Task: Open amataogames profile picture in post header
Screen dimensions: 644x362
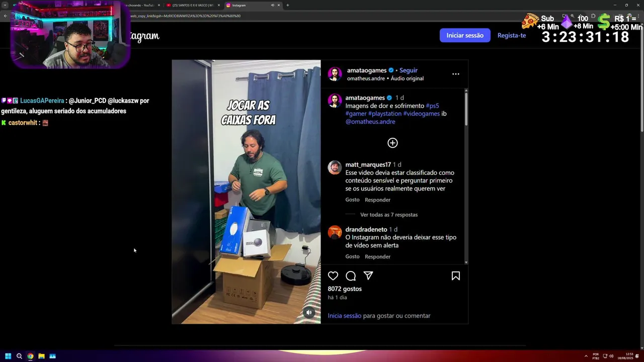Action: (x=335, y=74)
